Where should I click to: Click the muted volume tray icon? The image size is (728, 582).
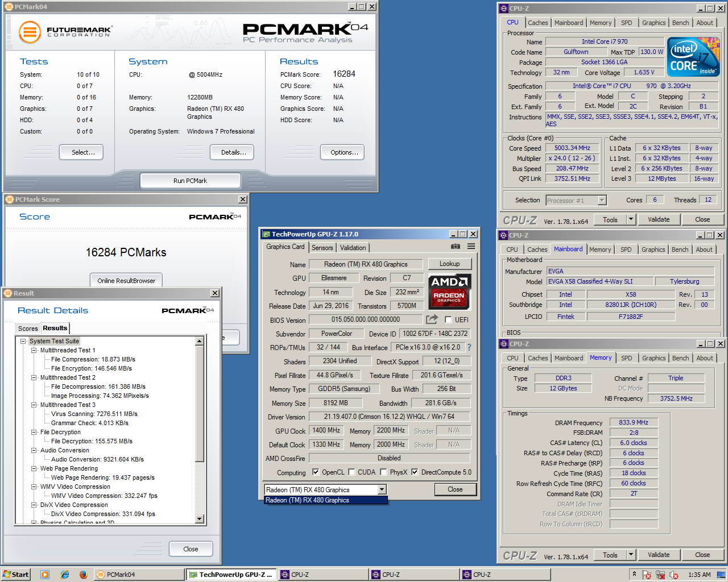coord(674,575)
